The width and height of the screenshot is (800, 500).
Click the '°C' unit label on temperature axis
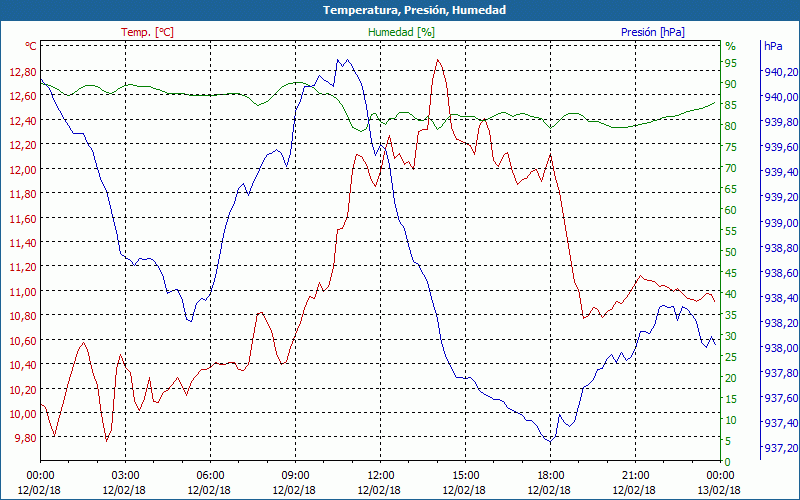click(x=31, y=46)
